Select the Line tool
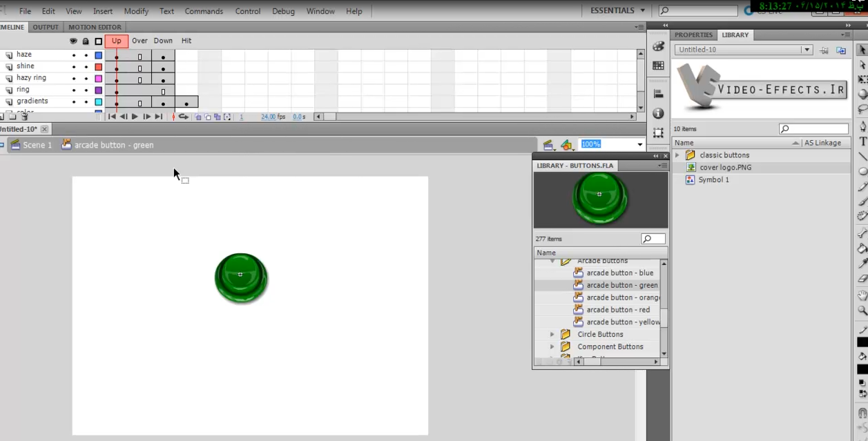868x441 pixels. pyautogui.click(x=862, y=156)
